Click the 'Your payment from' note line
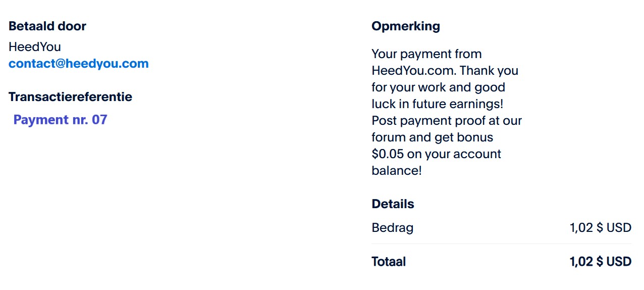Viewport: 644px width, 290px height. (x=426, y=54)
